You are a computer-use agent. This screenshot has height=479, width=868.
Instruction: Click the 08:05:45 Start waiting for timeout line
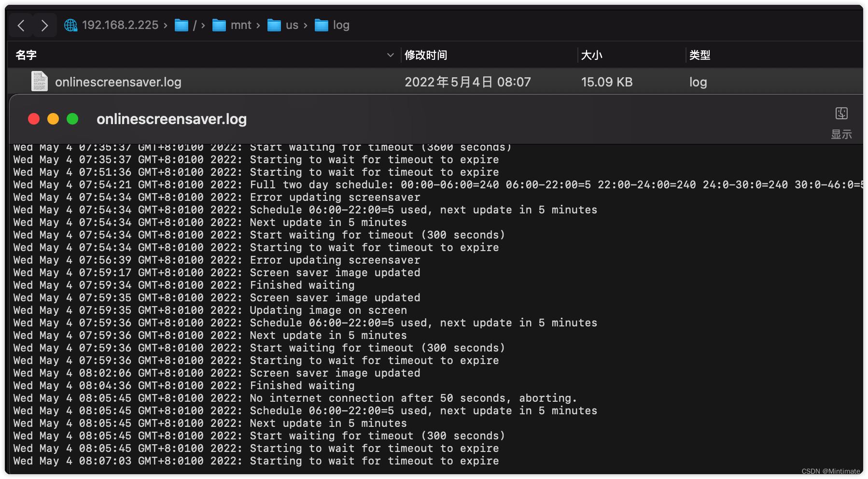(x=259, y=436)
